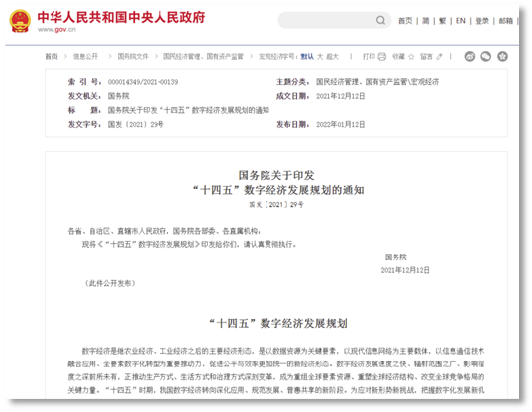Open the 登录 login link
The image size is (532, 412).
(x=481, y=21)
